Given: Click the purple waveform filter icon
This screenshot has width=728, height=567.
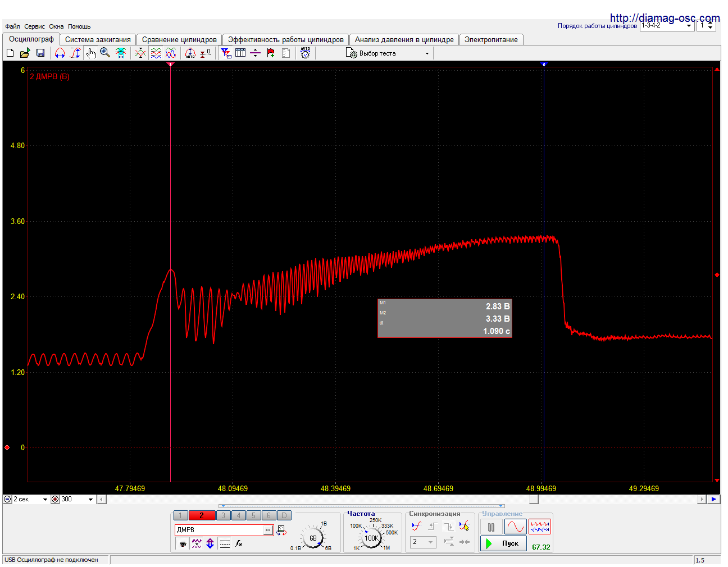Looking at the screenshot, I should coord(197,543).
